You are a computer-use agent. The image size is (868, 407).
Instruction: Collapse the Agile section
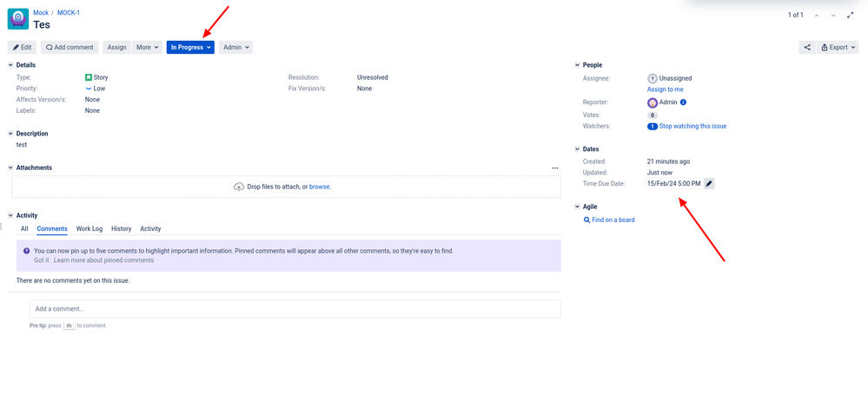coord(578,207)
